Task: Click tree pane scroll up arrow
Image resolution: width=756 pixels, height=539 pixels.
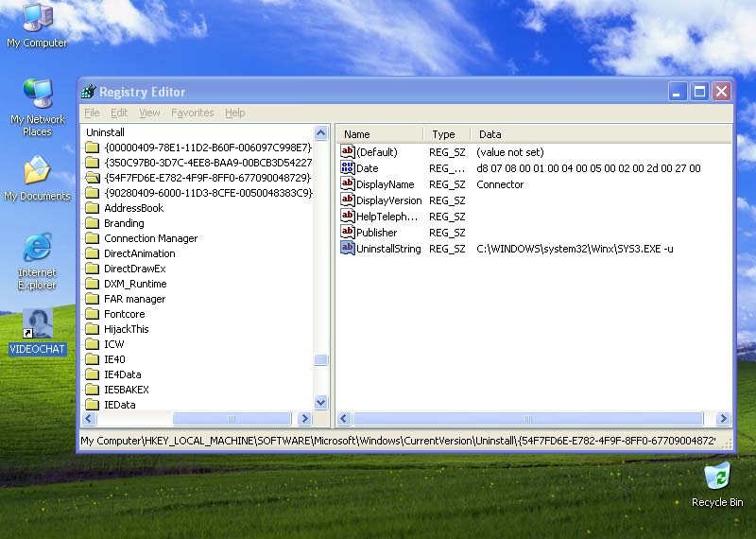Action: click(320, 132)
